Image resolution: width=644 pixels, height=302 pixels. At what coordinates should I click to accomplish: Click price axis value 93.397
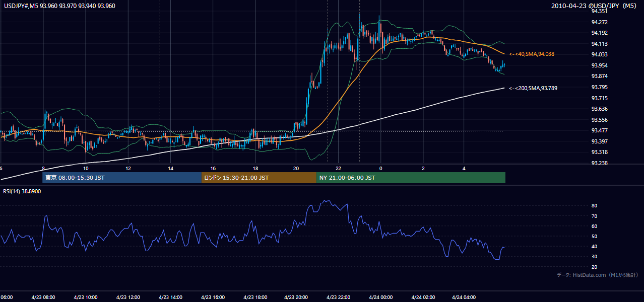[599, 141]
